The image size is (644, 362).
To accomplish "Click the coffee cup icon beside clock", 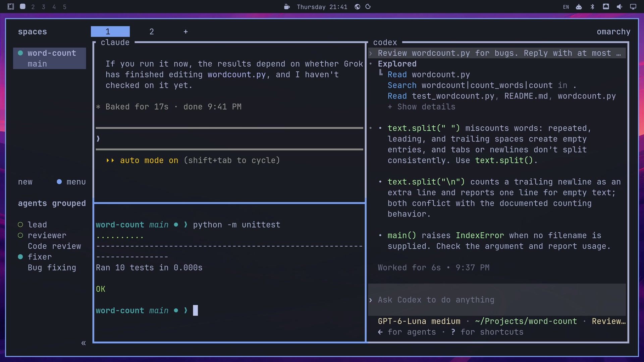I will pos(287,7).
